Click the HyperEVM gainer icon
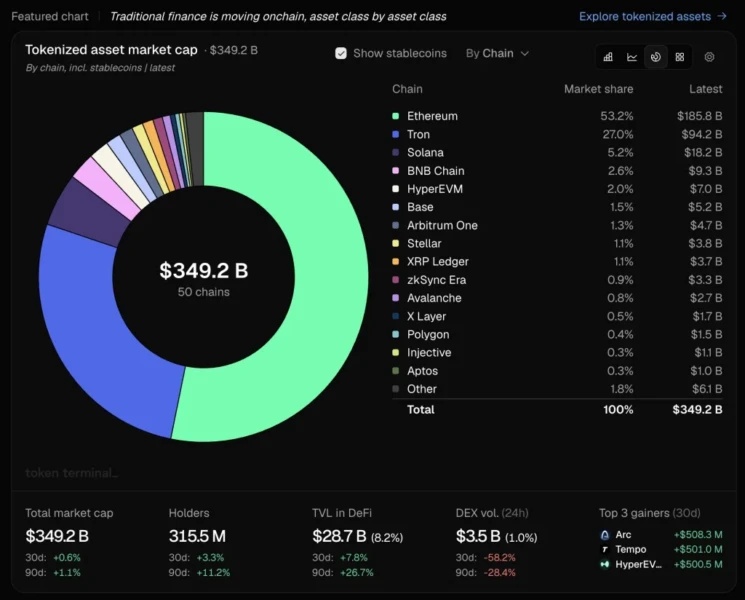745x600 pixels. (605, 564)
